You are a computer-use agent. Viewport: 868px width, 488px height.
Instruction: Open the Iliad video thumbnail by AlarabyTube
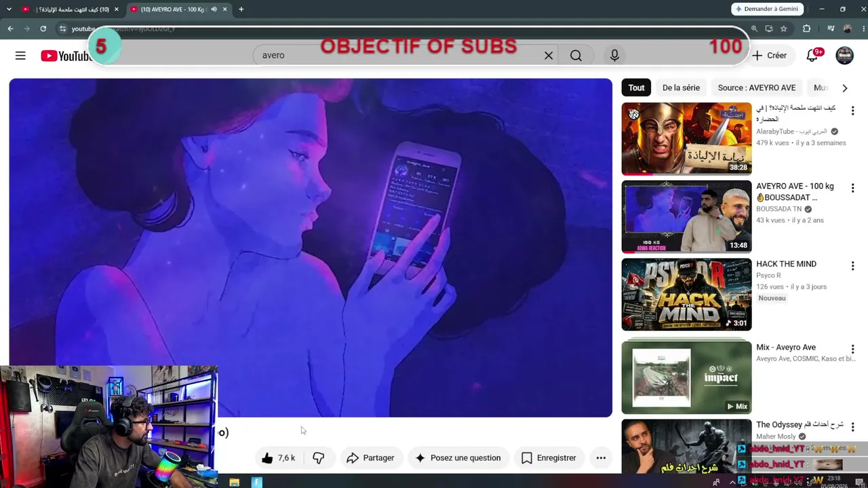(686, 139)
